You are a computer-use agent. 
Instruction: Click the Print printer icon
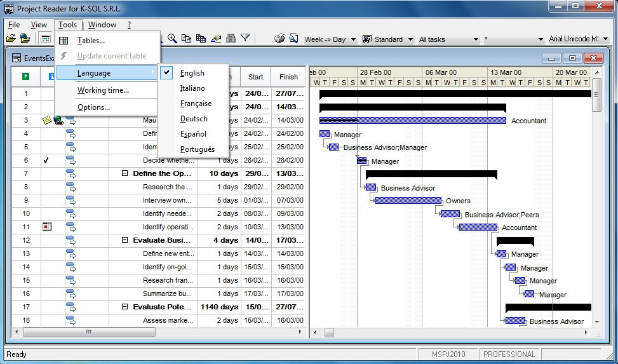pyautogui.click(x=279, y=38)
